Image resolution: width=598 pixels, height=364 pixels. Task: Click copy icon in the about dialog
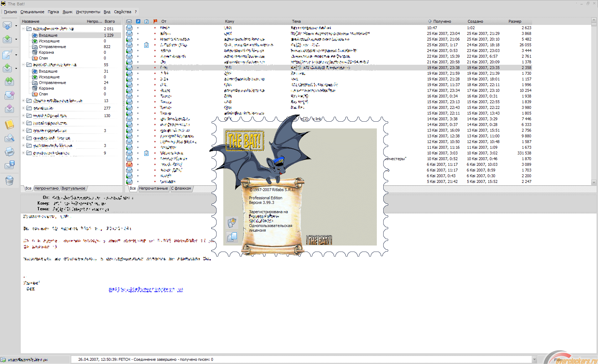(x=232, y=237)
